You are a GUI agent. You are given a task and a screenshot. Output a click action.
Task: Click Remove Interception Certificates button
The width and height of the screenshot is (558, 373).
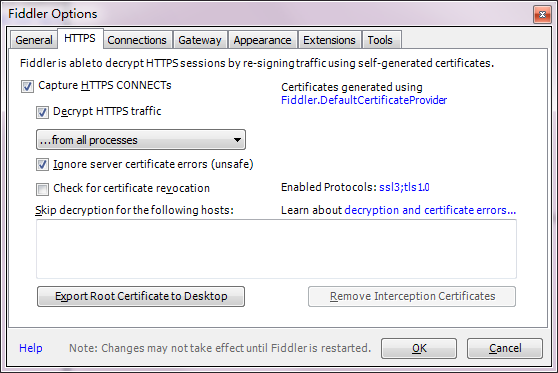click(x=412, y=296)
